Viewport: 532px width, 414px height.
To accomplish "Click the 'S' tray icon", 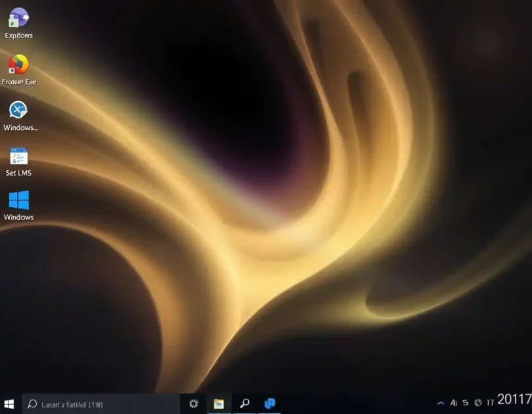I will 466,403.
